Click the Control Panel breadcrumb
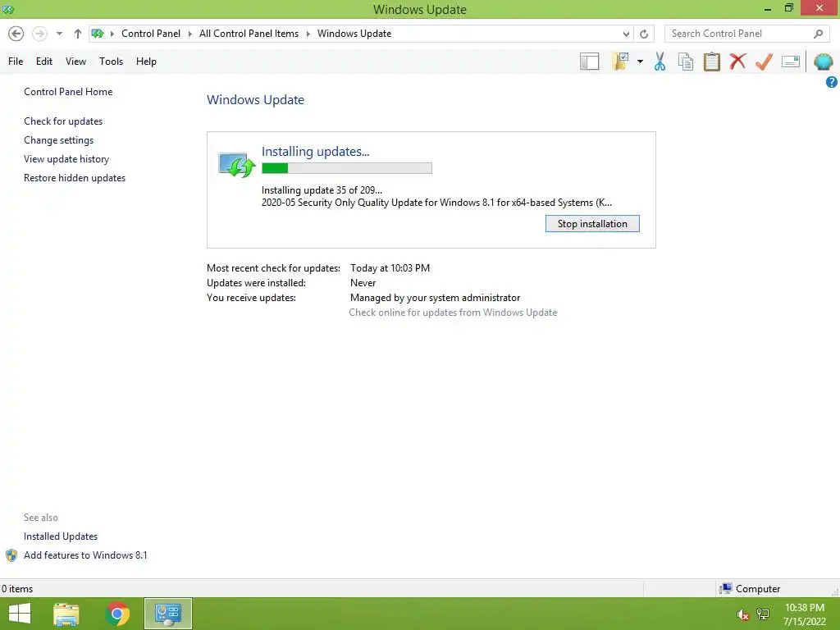Image resolution: width=840 pixels, height=630 pixels. coord(151,34)
